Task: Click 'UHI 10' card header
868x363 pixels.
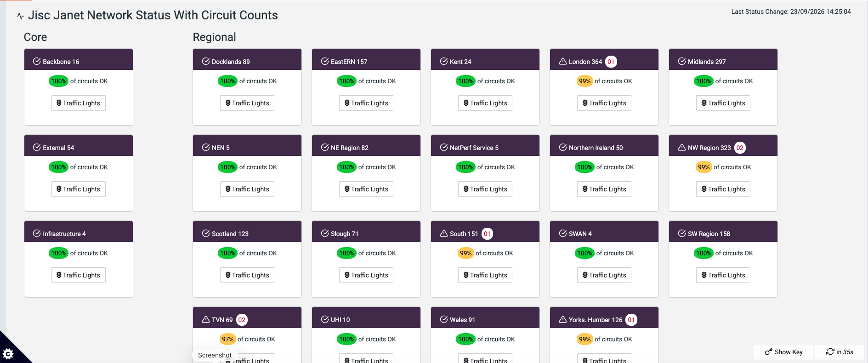Action: (366, 317)
